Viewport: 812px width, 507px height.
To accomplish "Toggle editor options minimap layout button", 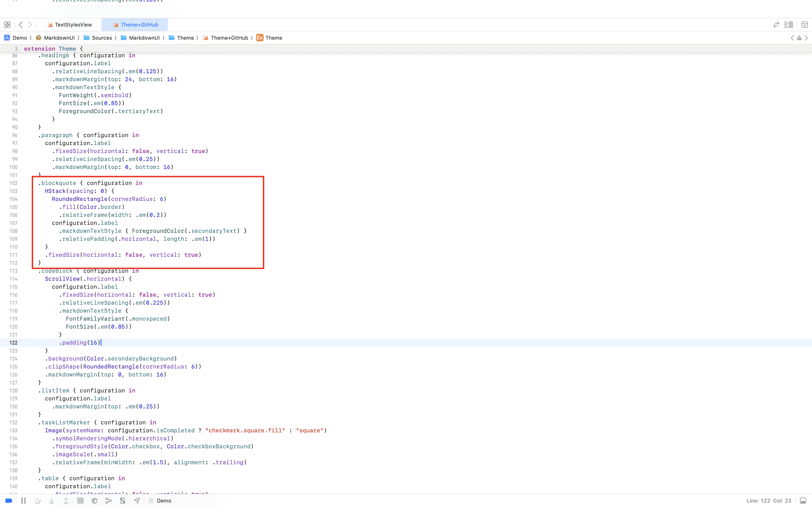I will [788, 25].
